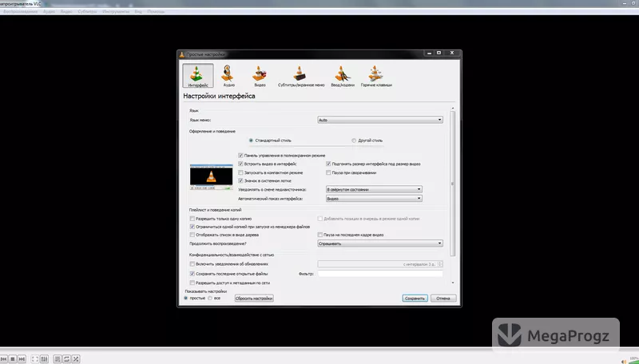Click next track button in VLC player
Viewport: 639px width, 364px height.
pyautogui.click(x=22, y=358)
